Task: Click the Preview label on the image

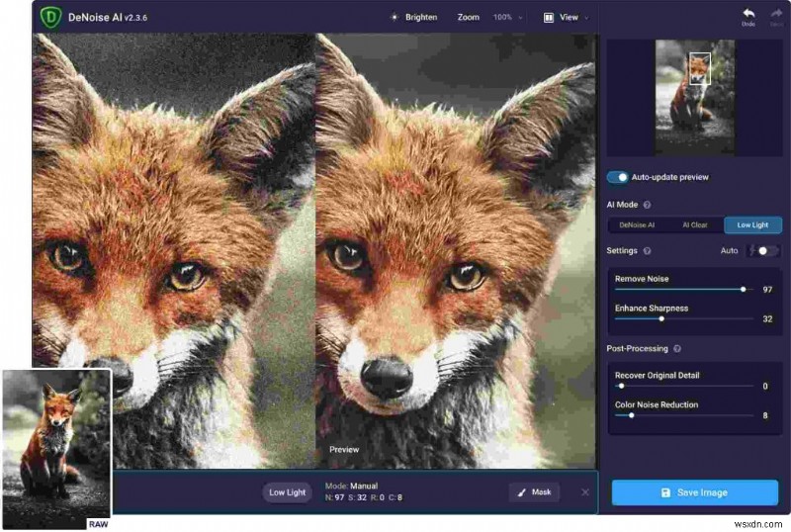Action: pyautogui.click(x=344, y=450)
